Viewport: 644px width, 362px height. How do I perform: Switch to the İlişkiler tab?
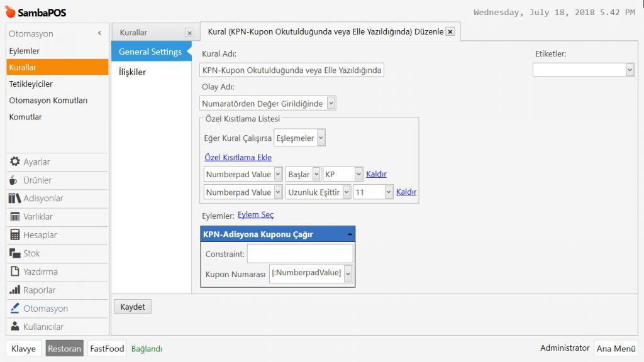click(x=132, y=72)
